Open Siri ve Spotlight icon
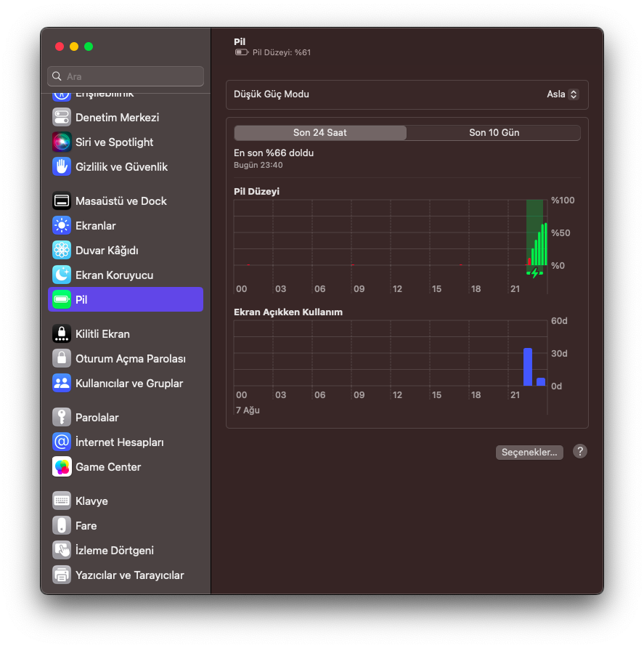This screenshot has width=644, height=648. pyautogui.click(x=62, y=142)
